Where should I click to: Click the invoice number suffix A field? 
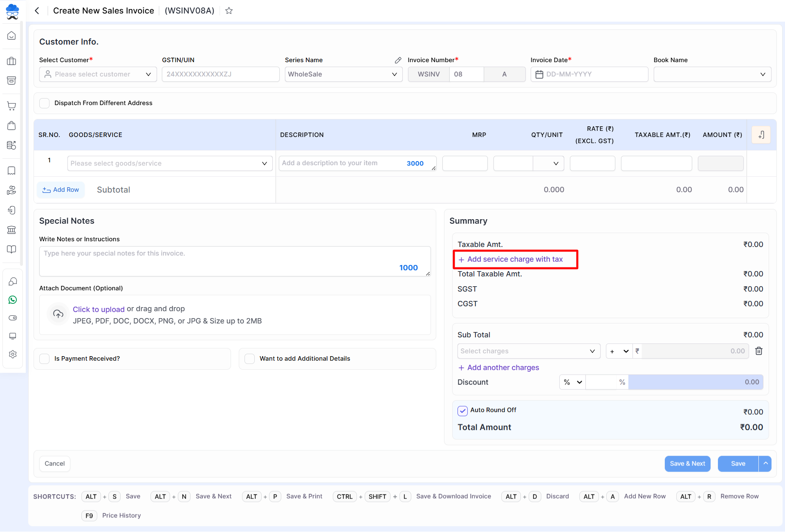click(505, 74)
